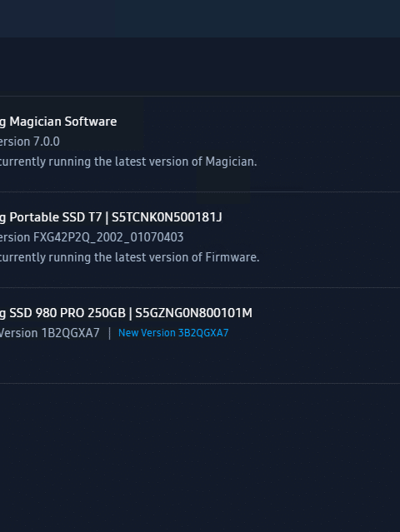Image resolution: width=400 pixels, height=532 pixels.
Task: Click the Version 7.0.0 text
Action: (29, 142)
